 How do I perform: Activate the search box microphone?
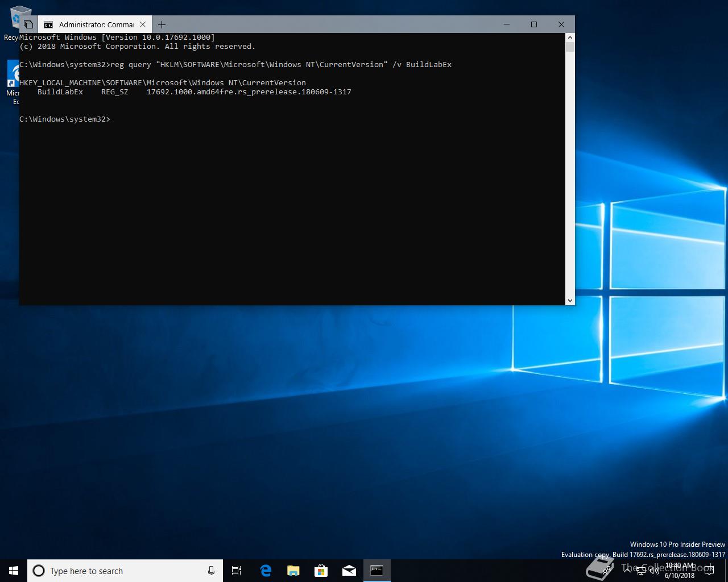click(x=211, y=571)
